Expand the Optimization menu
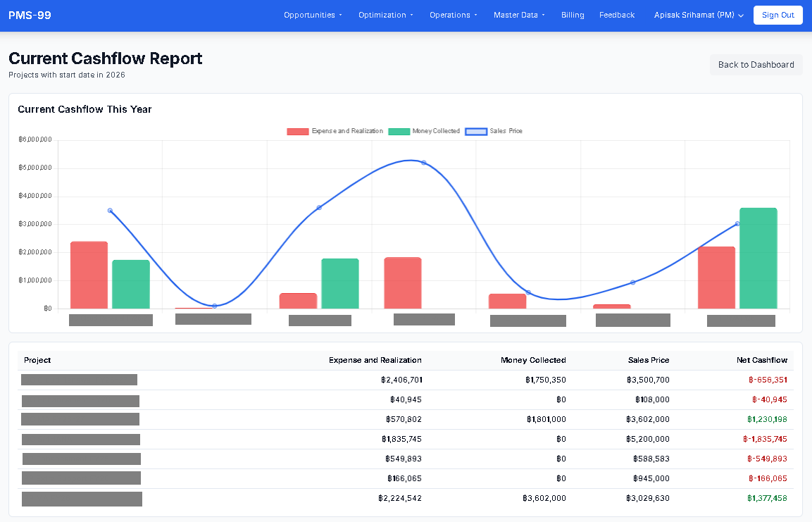This screenshot has width=812, height=522. point(385,15)
